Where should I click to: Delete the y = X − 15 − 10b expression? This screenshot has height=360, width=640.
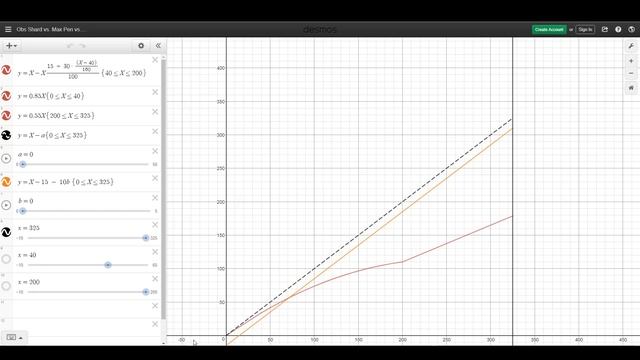click(155, 178)
